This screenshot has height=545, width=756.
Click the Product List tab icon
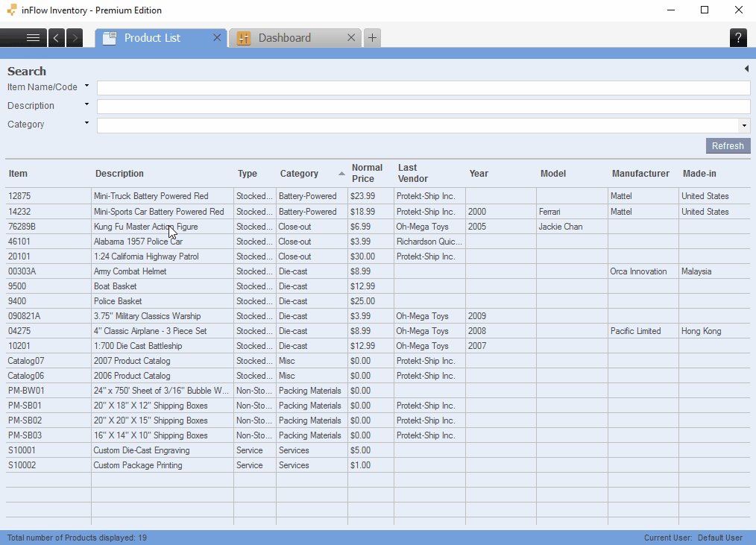110,38
